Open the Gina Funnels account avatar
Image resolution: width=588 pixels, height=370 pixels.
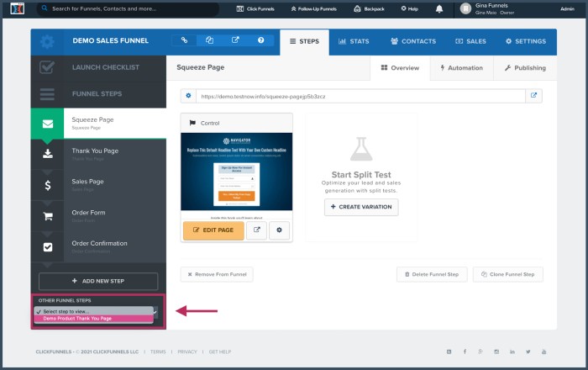465,8
